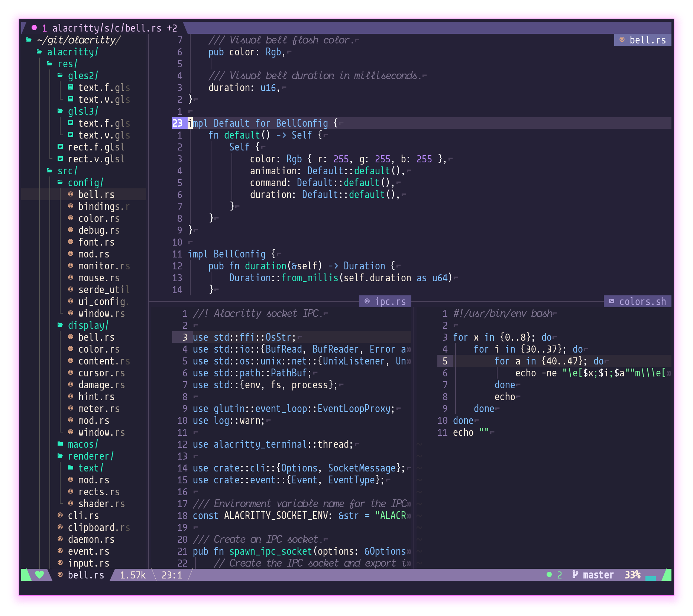Click Rust icon beside serde_util
Viewport: 693px width, 616px height.
(71, 289)
